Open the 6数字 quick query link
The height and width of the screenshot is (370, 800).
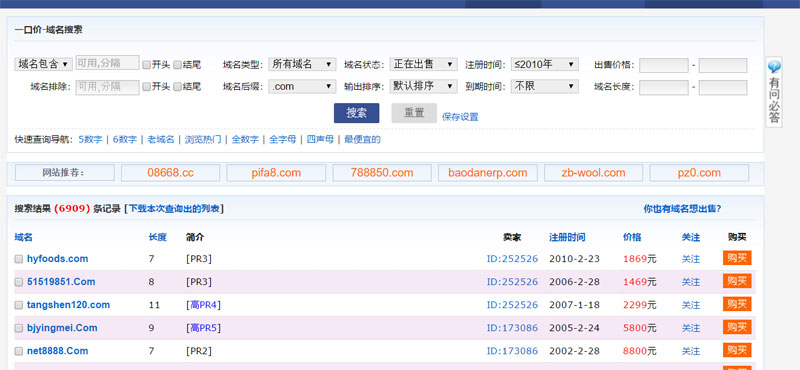pos(125,139)
